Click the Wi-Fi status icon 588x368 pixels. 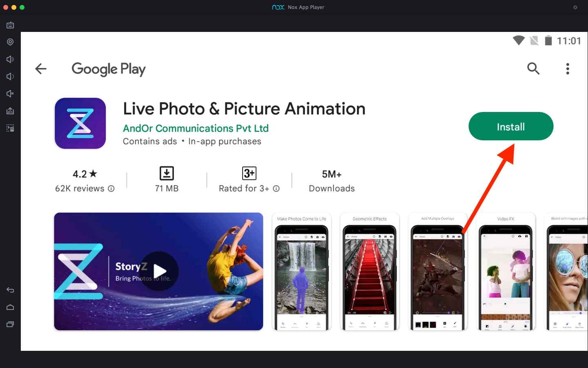519,40
